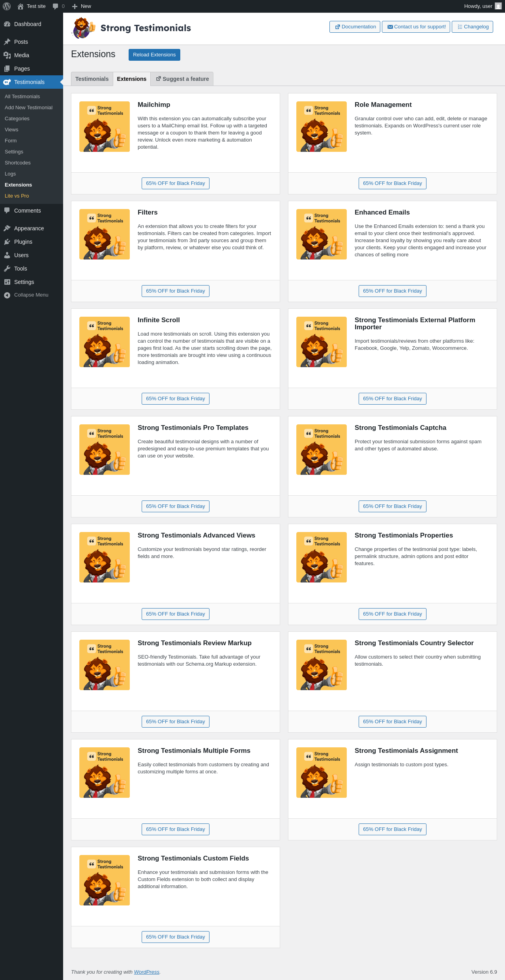Select the Extensions tab
Screen dimensions: 505x980
[132, 79]
